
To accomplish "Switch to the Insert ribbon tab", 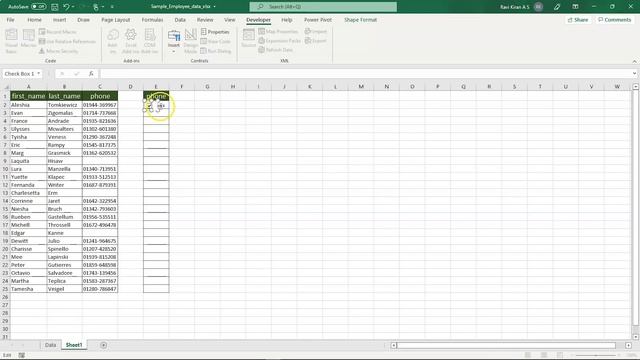I will [59, 20].
